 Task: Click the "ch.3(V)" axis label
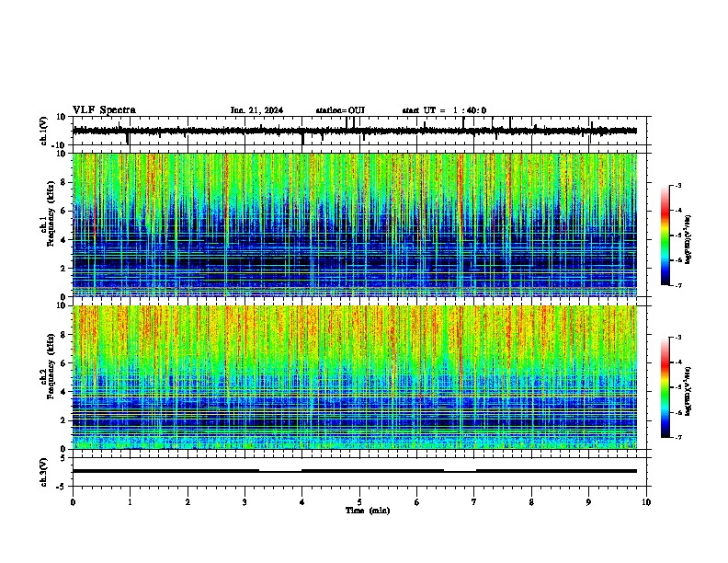(44, 472)
